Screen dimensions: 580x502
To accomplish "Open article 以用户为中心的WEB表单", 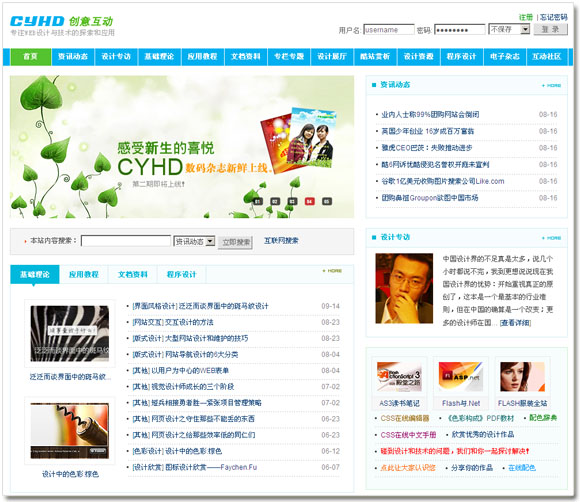I will [181, 371].
